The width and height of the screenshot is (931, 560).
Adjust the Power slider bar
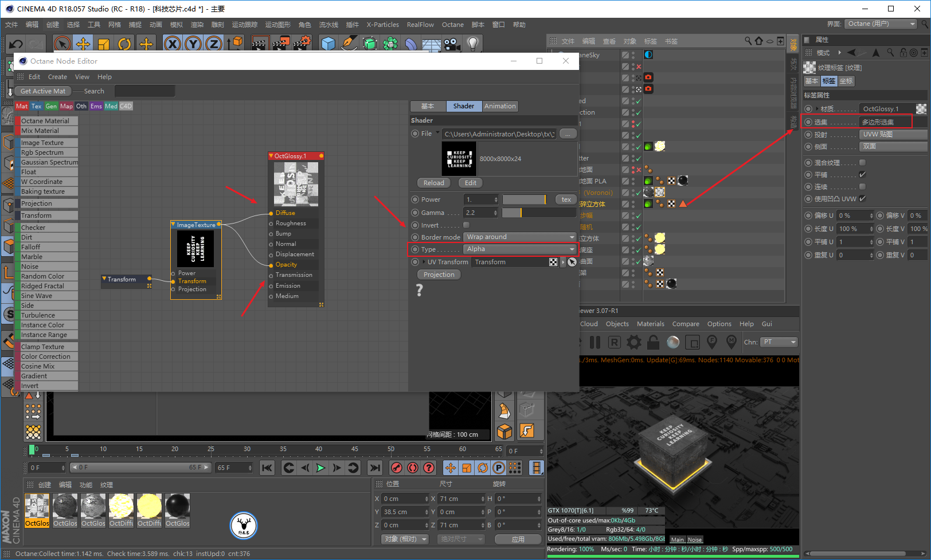click(x=525, y=199)
